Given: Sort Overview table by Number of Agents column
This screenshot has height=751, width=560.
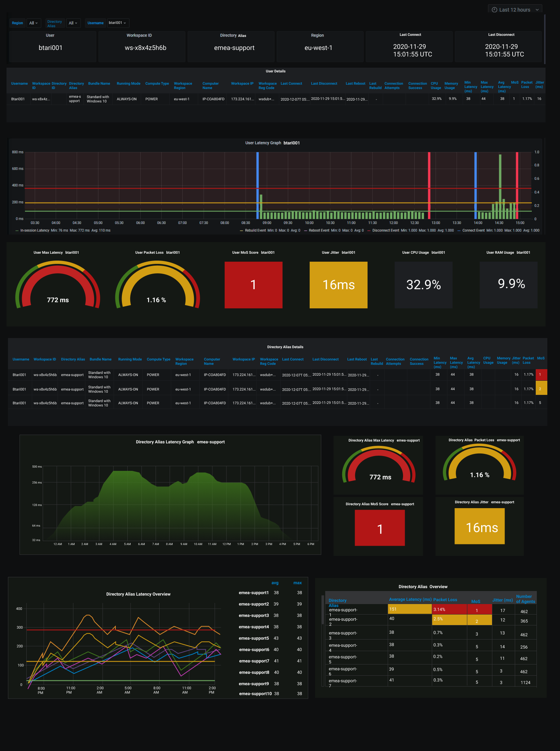Looking at the screenshot, I should (525, 599).
